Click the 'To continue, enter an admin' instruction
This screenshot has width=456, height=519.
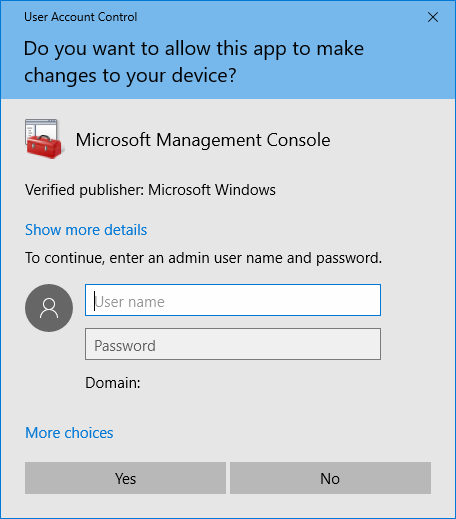pyautogui.click(x=203, y=258)
